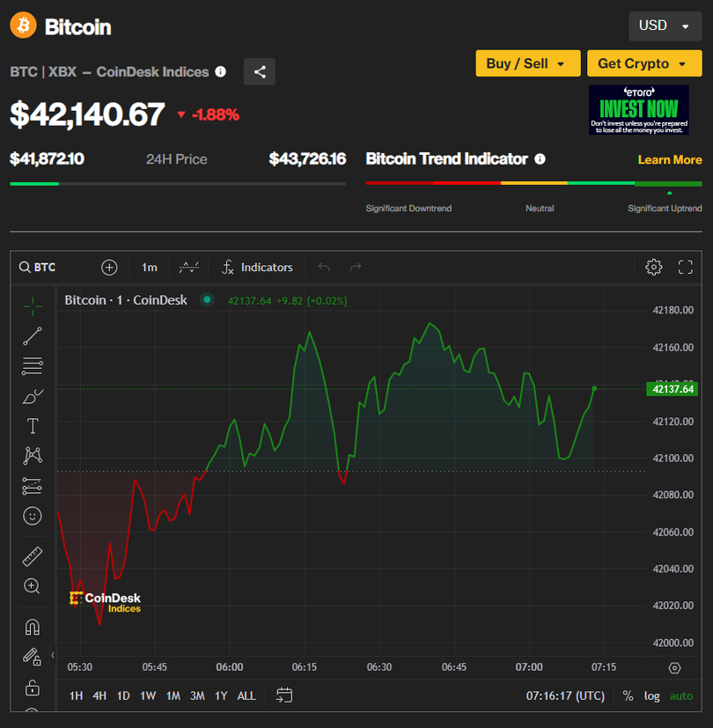This screenshot has height=728, width=713.
Task: Open chart settings gear icon
Action: (653, 267)
